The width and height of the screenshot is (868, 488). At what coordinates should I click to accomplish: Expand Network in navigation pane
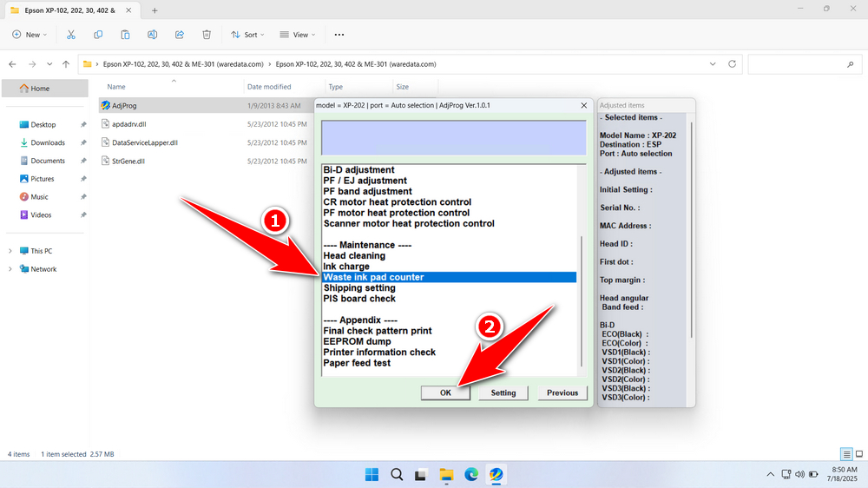click(x=10, y=269)
